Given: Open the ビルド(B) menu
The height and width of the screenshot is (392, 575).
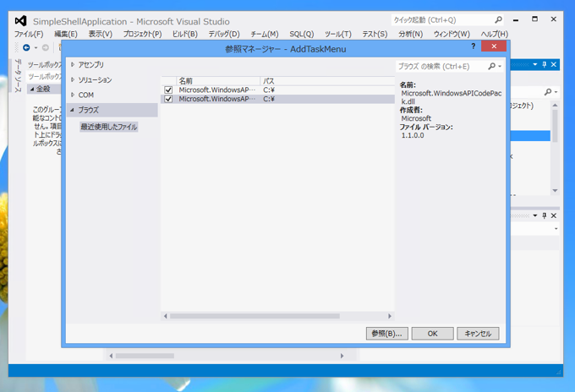Looking at the screenshot, I should (x=185, y=34).
